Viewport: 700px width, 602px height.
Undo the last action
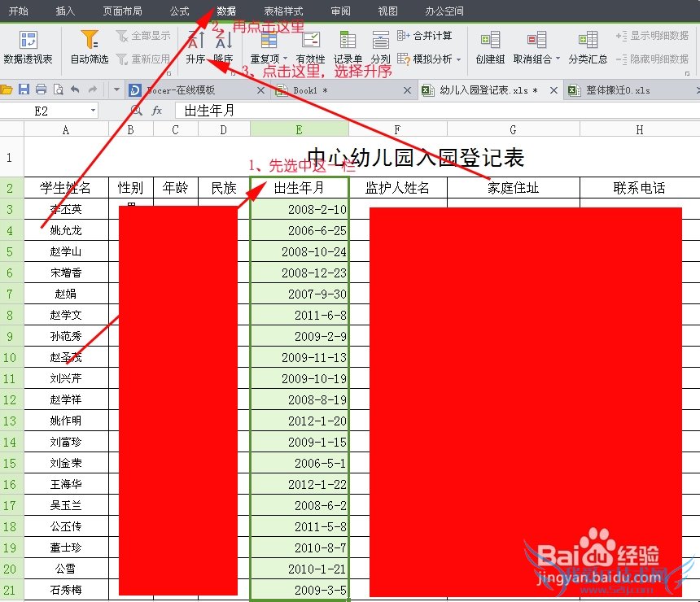75,89
